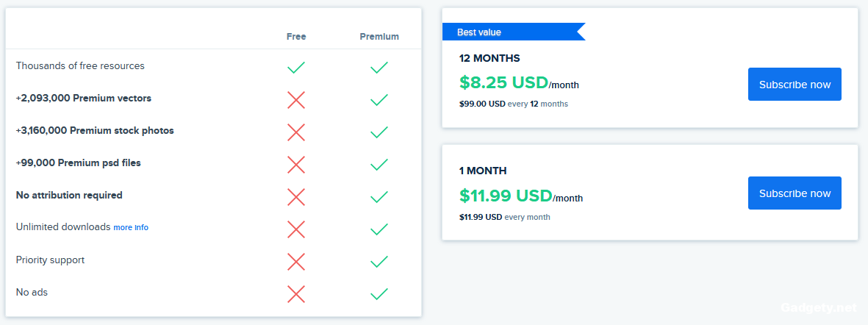Click the $11.99 USD monthly price
Viewport: 868px width, 325px height.
(x=506, y=196)
